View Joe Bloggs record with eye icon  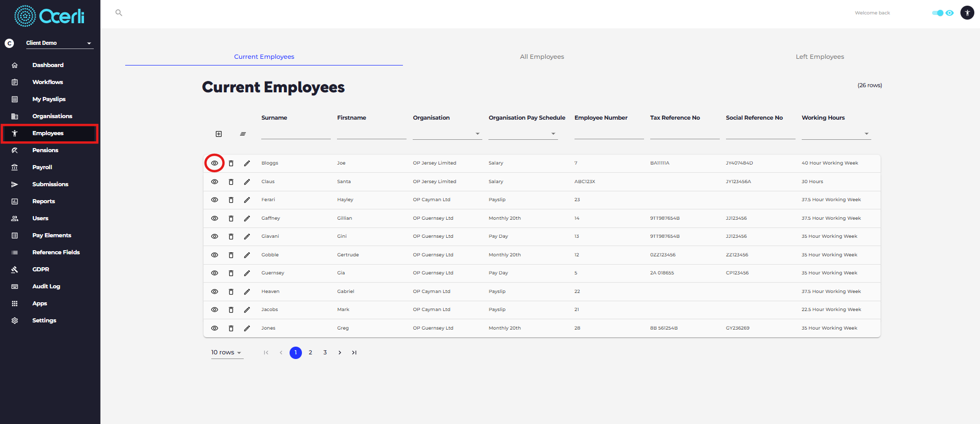coord(214,163)
